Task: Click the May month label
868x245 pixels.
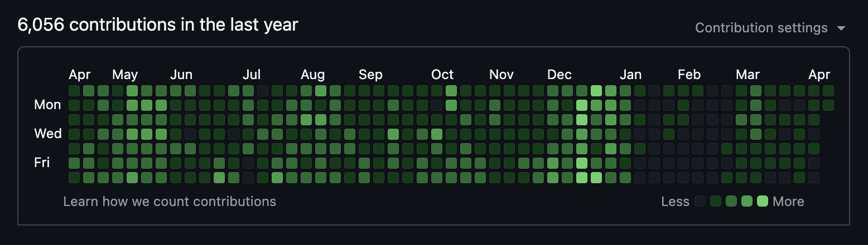Action: pos(125,75)
